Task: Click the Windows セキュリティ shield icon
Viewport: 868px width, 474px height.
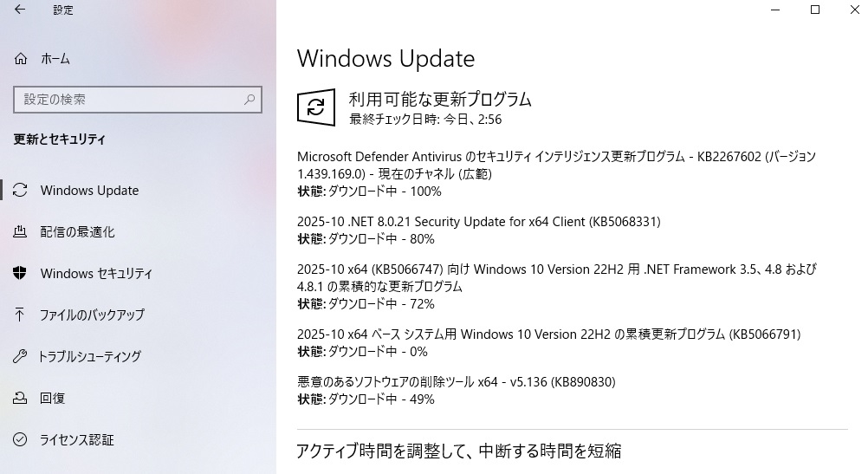Action: [21, 274]
